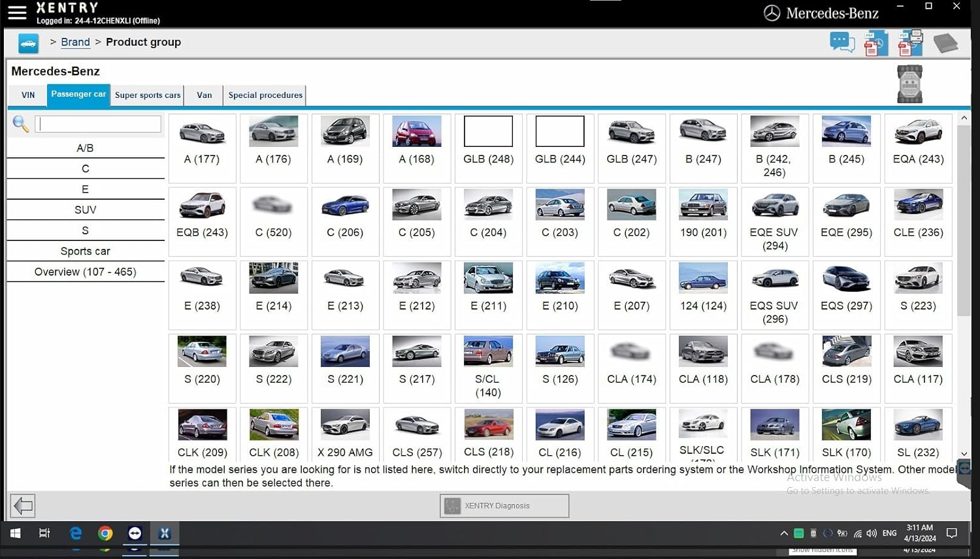This screenshot has height=559, width=980.
Task: Open the gray book manual icon
Action: click(x=945, y=44)
